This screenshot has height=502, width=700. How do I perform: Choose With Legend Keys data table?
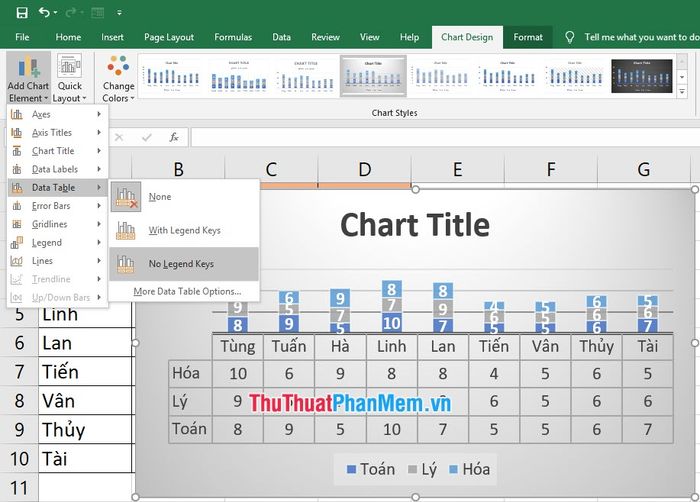coord(184,230)
